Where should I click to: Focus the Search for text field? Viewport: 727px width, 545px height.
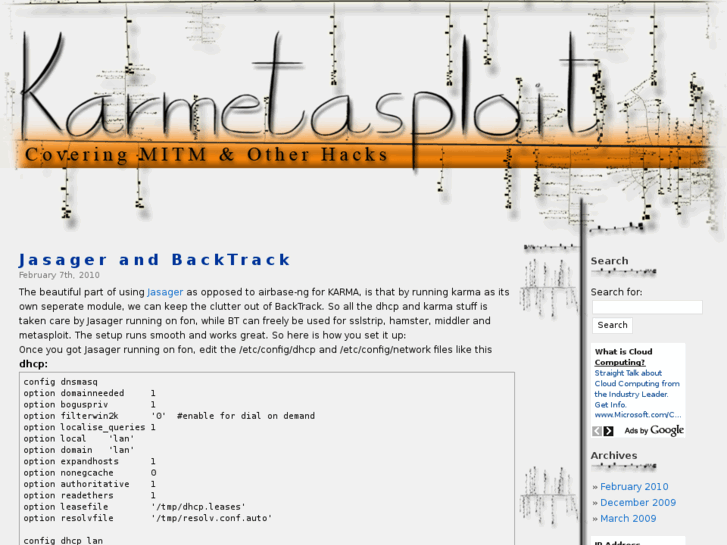(647, 307)
